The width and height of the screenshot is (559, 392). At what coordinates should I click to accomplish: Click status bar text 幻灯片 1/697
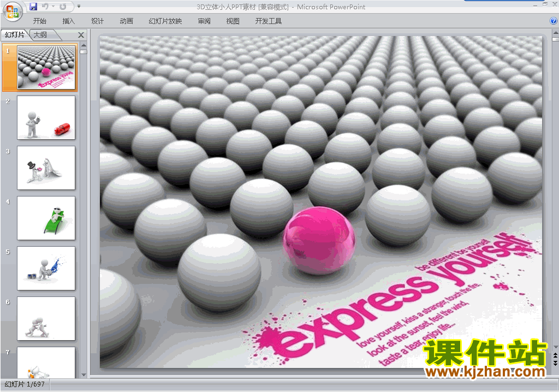tap(25, 384)
